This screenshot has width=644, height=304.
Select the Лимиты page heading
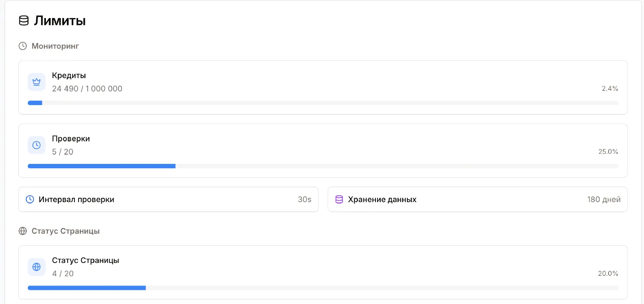coord(60,21)
